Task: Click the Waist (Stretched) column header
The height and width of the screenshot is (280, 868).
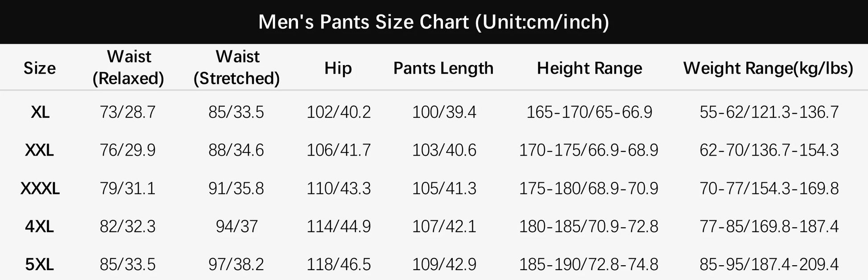Action: coord(237,67)
